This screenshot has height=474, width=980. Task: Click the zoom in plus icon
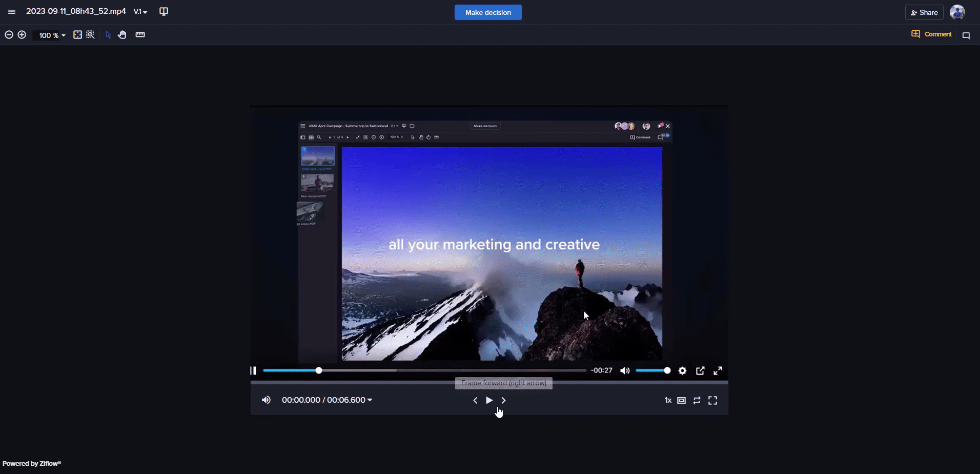(x=22, y=35)
